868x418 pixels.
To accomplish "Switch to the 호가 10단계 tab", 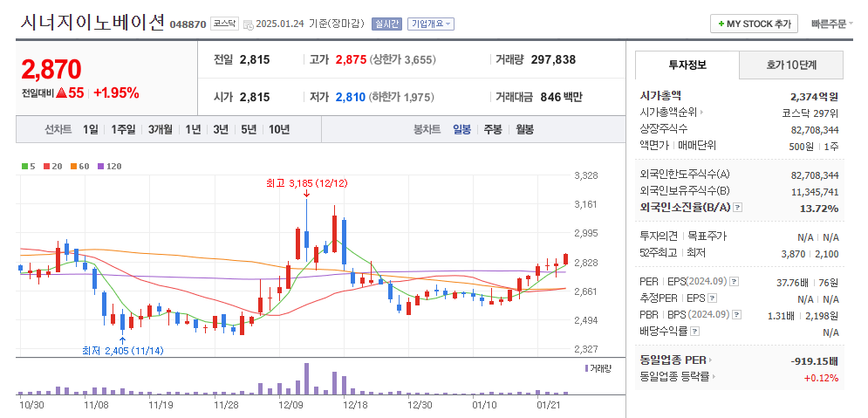I will [x=791, y=65].
